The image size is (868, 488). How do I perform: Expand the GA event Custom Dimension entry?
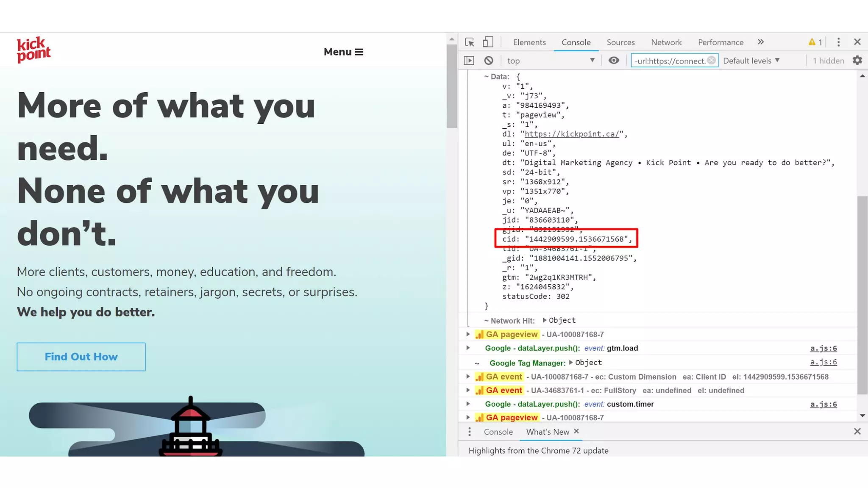pos(468,377)
